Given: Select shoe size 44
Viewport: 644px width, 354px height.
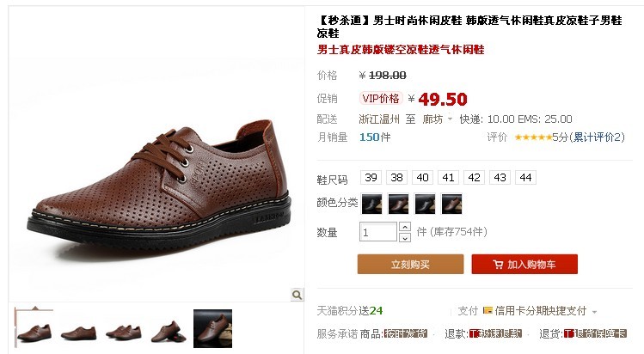Looking at the screenshot, I should point(525,178).
